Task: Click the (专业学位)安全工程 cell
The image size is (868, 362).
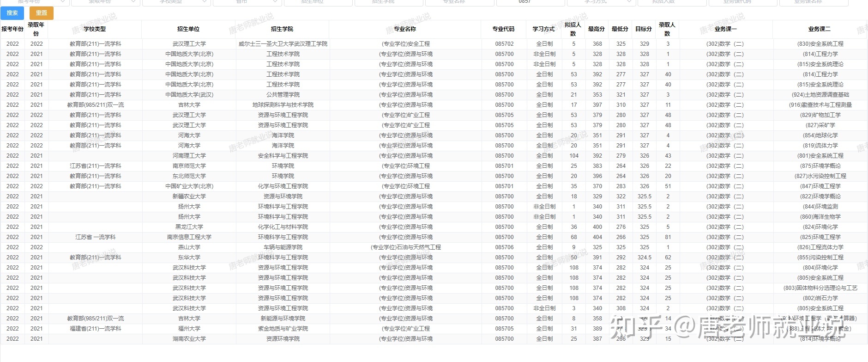Action: 406,44
